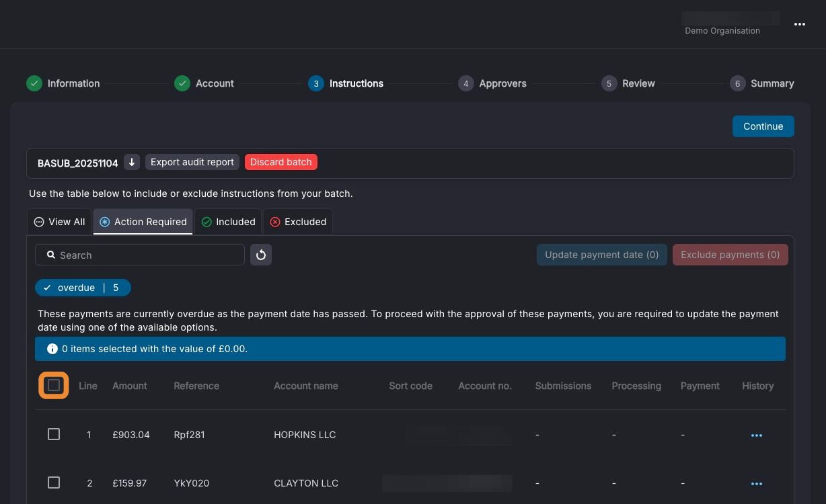Click the History column header
This screenshot has height=504, width=826.
[758, 386]
